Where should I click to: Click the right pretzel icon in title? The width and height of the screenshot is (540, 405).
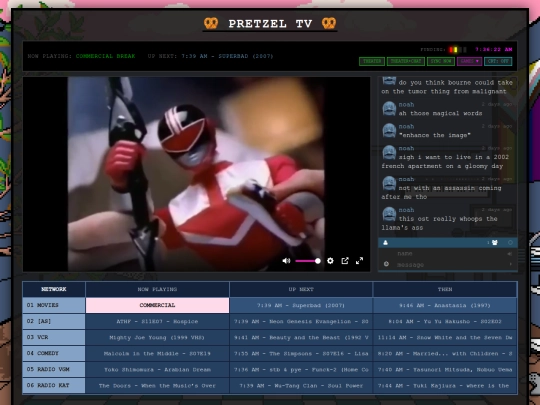329,23
